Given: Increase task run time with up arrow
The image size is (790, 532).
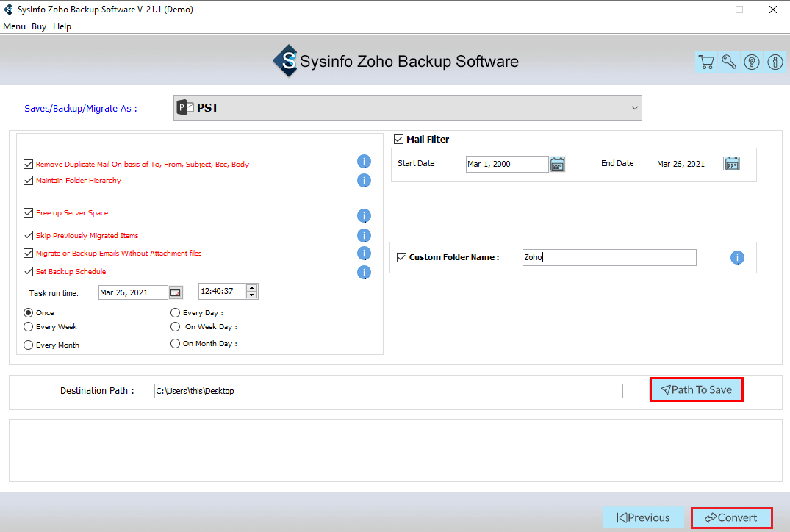Looking at the screenshot, I should click(x=252, y=288).
